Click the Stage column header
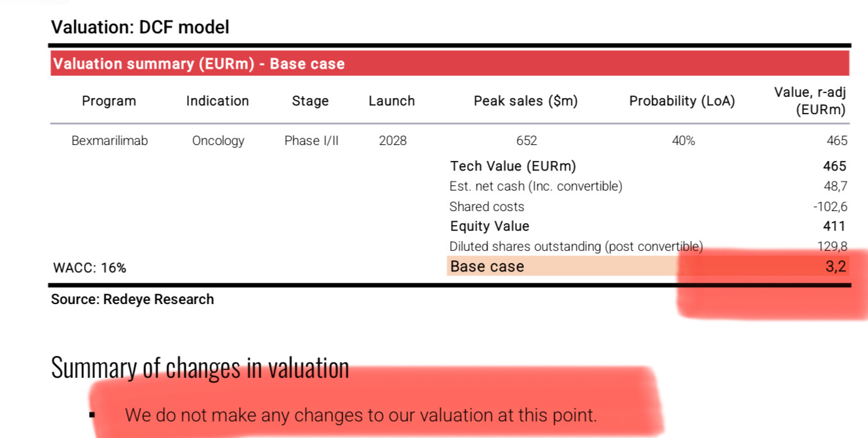 point(310,101)
